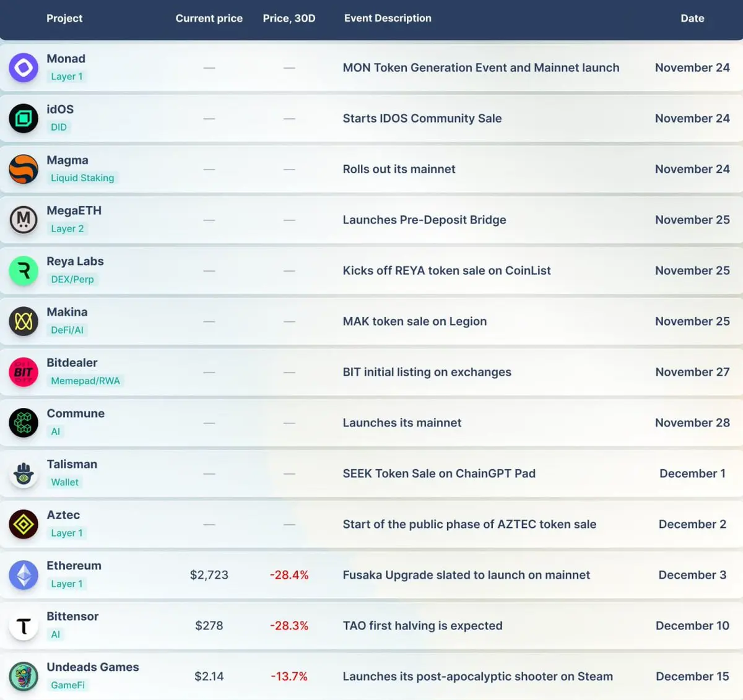This screenshot has height=700, width=743.
Task: Sort by the Project column header
Action: click(64, 19)
